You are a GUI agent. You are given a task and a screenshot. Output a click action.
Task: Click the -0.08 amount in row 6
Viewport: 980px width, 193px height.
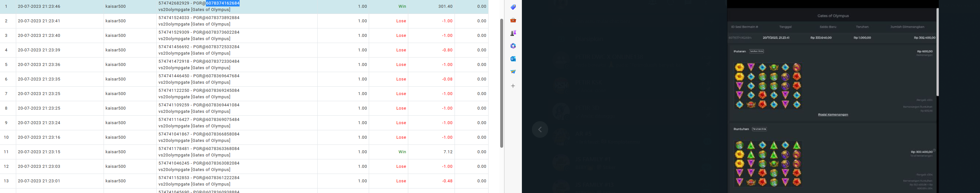coord(447,79)
